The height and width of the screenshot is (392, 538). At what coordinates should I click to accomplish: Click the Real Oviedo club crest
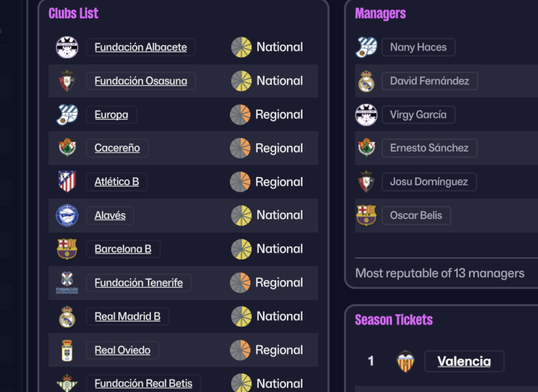[x=67, y=350]
